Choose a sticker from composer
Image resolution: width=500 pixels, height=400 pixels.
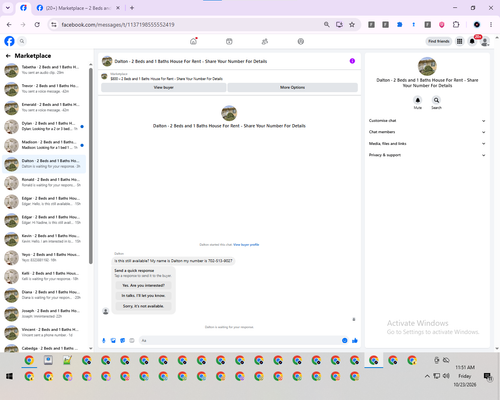click(x=122, y=340)
